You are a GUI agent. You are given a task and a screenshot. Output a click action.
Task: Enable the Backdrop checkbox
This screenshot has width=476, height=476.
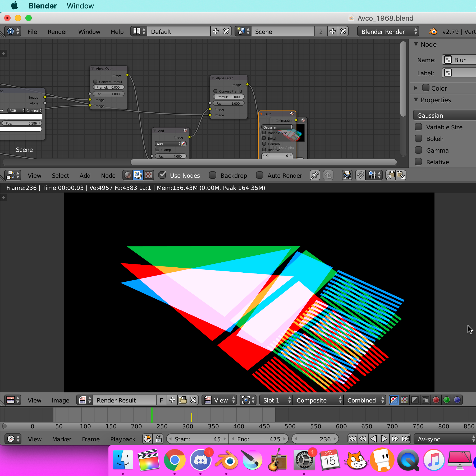tap(213, 175)
